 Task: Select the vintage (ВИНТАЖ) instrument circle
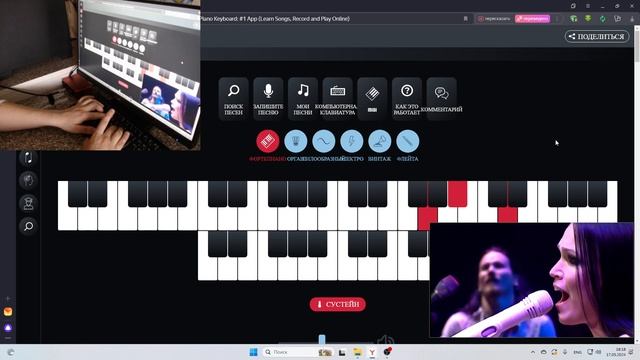pyautogui.click(x=380, y=141)
